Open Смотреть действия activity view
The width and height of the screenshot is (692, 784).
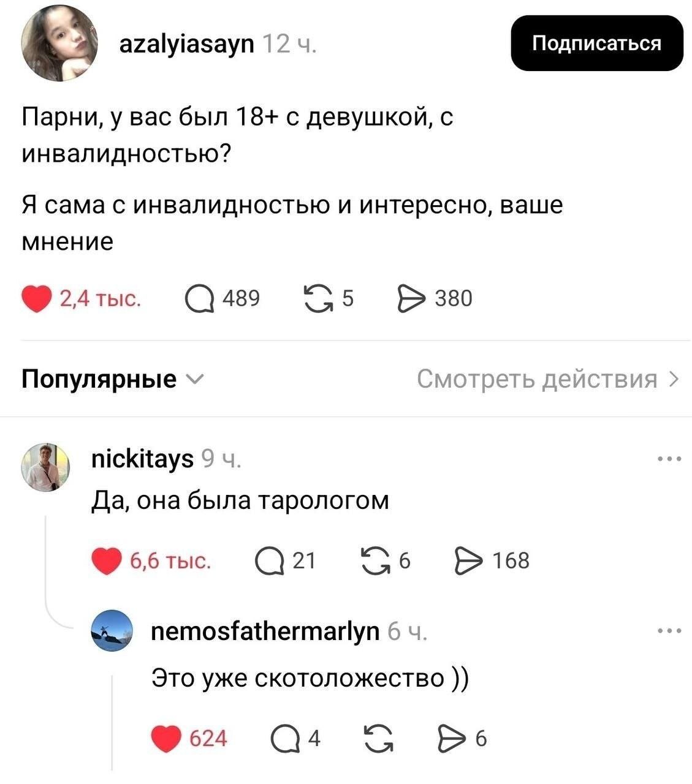click(548, 380)
